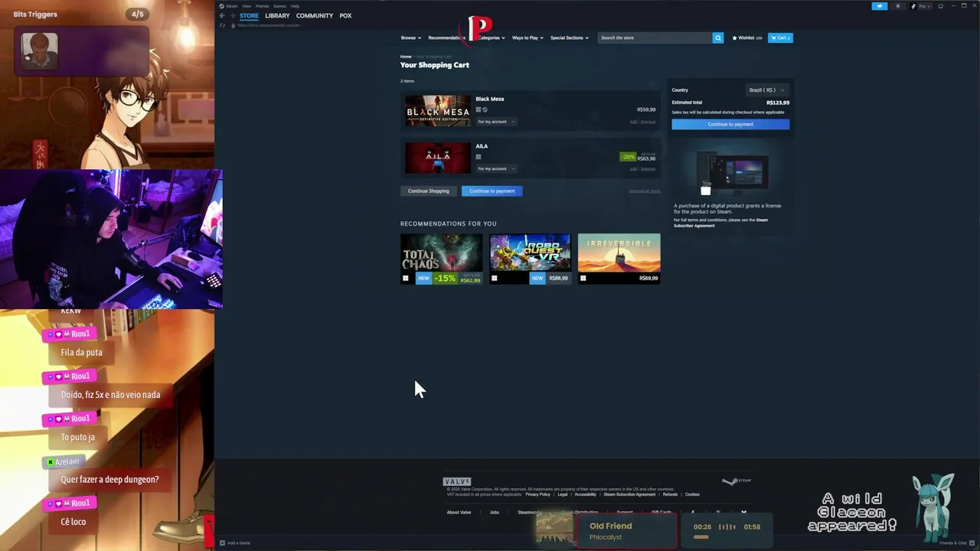This screenshot has height=551, width=980.
Task: Open the Bits Triggers avatar thumbnail in the overlay
Action: pyautogui.click(x=39, y=51)
